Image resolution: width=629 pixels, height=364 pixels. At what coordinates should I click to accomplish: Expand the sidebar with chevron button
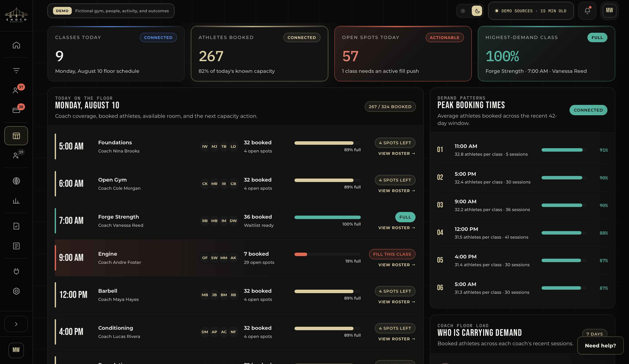pos(16,324)
